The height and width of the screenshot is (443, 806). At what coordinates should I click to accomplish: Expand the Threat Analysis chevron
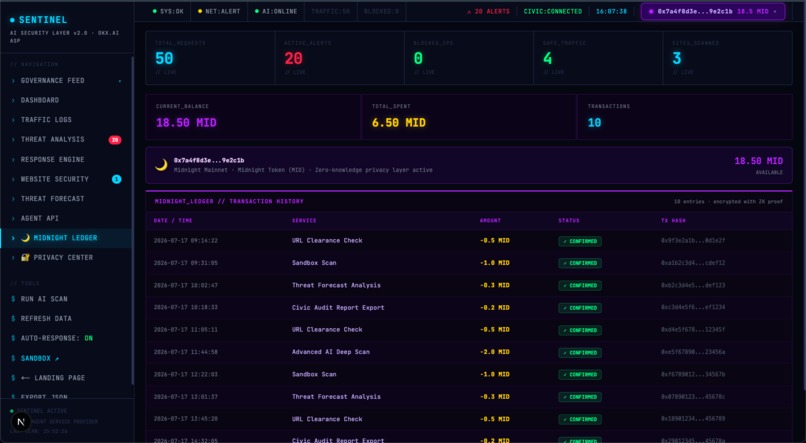13,139
